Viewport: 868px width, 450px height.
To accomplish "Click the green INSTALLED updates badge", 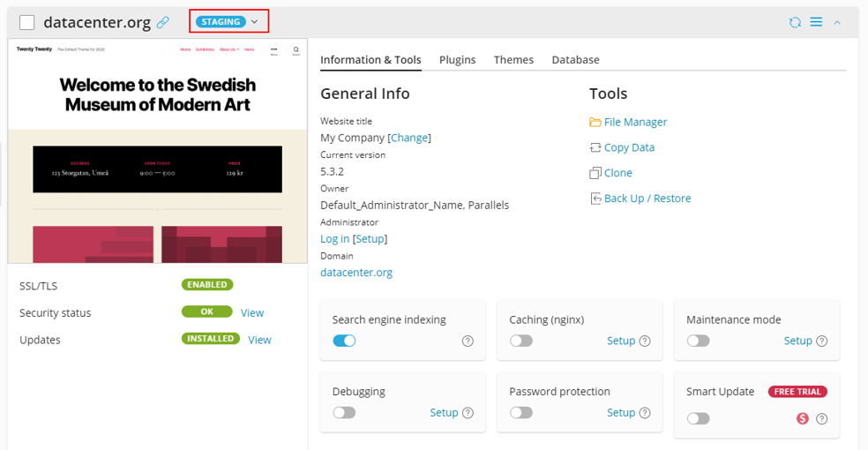I will pos(210,338).
